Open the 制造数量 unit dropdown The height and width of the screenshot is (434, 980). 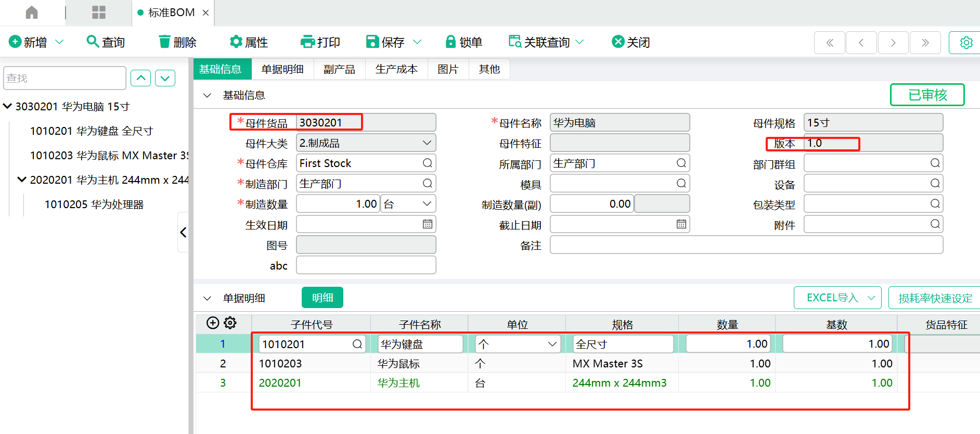[x=427, y=203]
